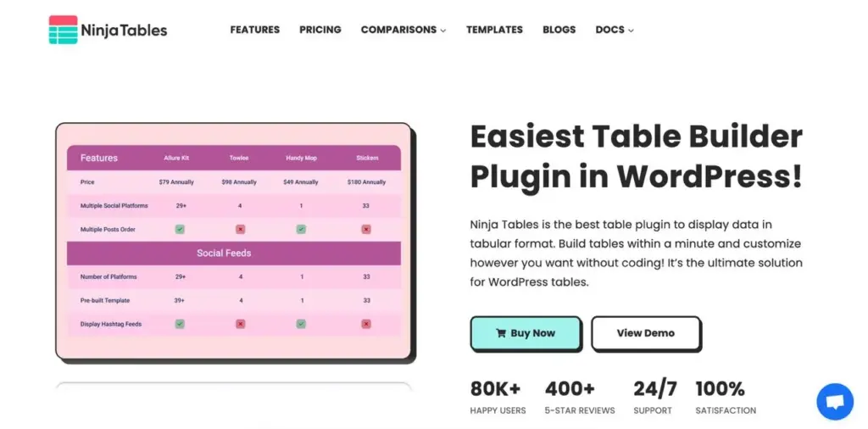Click Stickem's red cross for Multiple Posts Order

[366, 230]
